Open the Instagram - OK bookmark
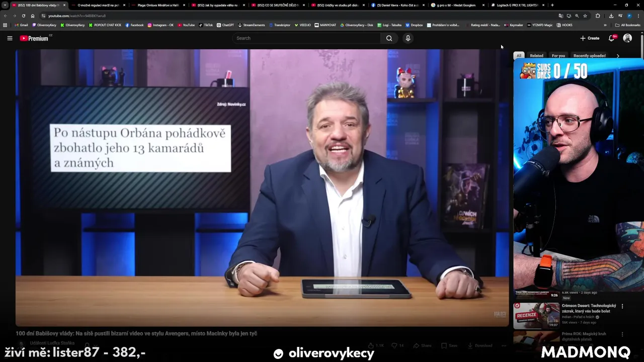Viewport: 644px width, 362px height. (160, 25)
